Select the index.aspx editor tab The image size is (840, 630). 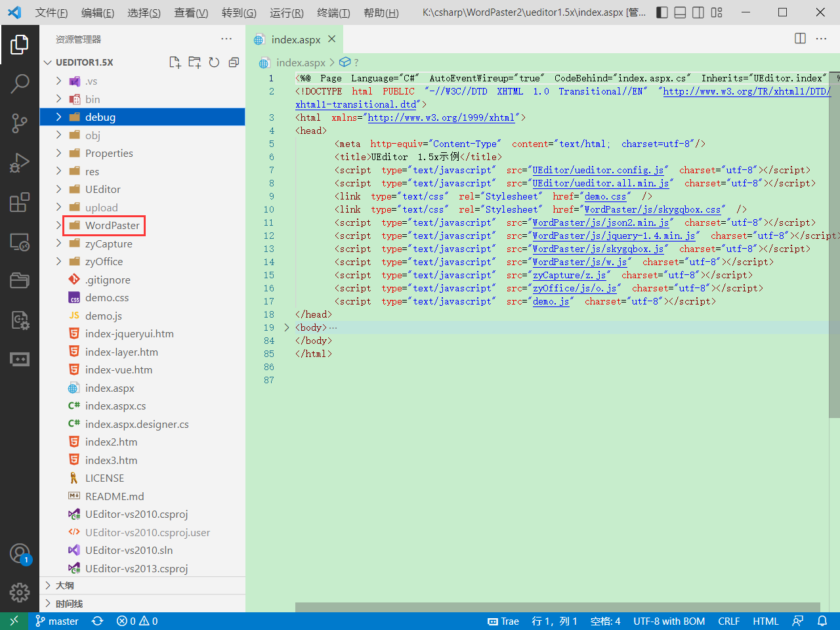pos(295,39)
